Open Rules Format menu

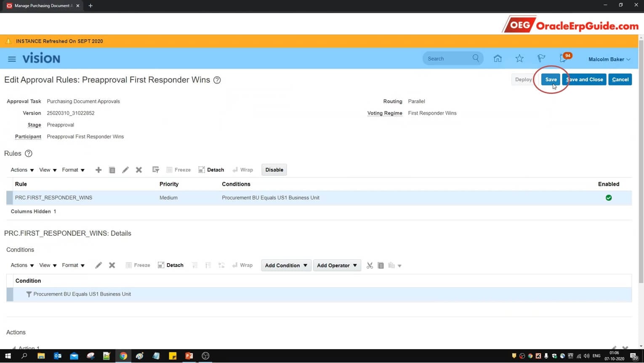(73, 170)
